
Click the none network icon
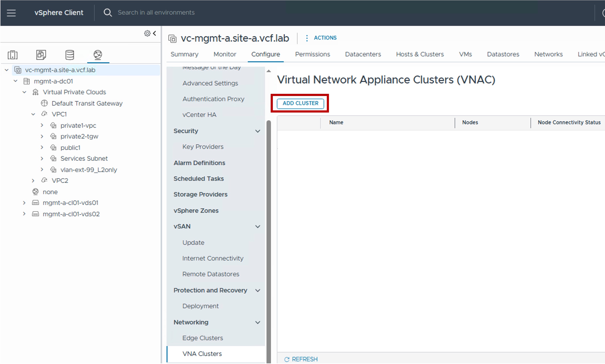point(35,192)
